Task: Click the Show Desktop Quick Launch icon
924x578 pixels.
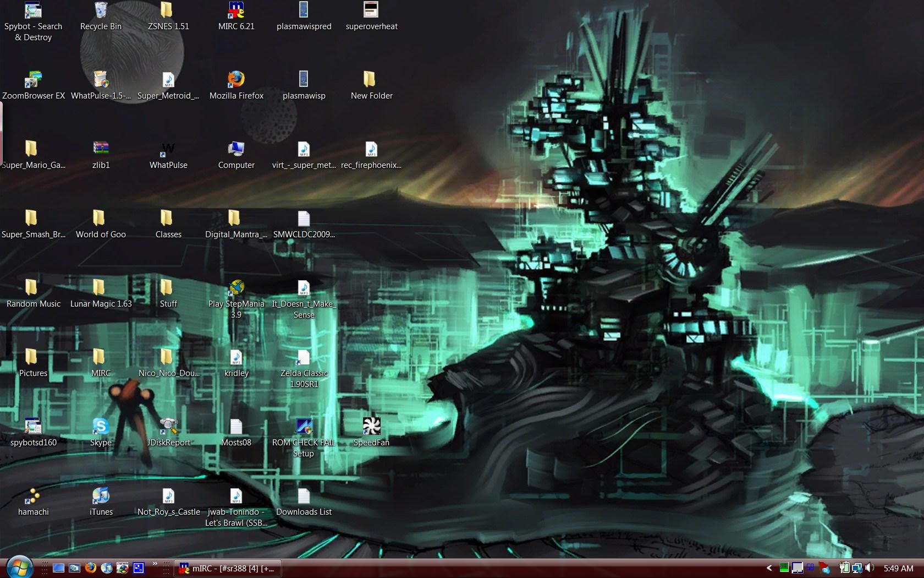Action: pos(58,568)
